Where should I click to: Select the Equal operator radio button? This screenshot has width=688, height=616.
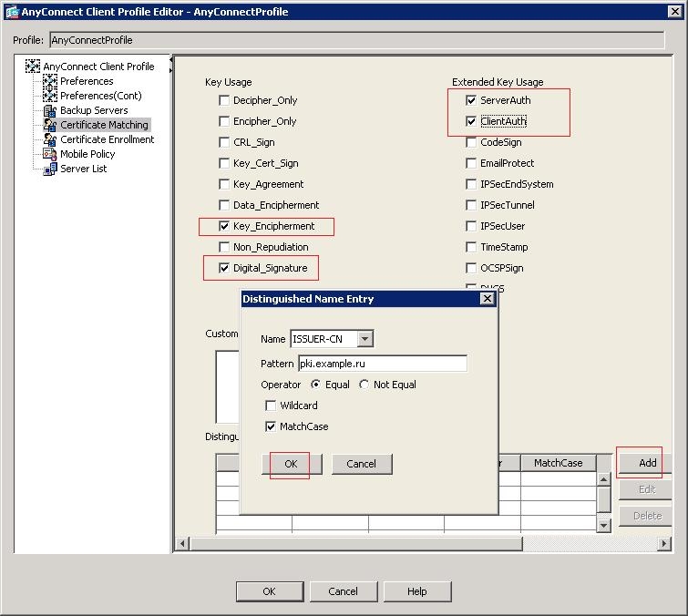[315, 385]
